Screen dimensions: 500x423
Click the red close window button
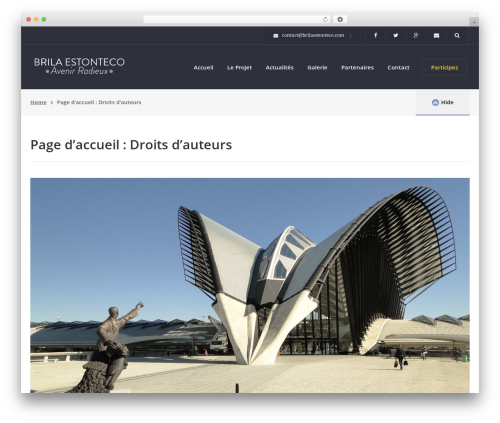click(x=29, y=19)
